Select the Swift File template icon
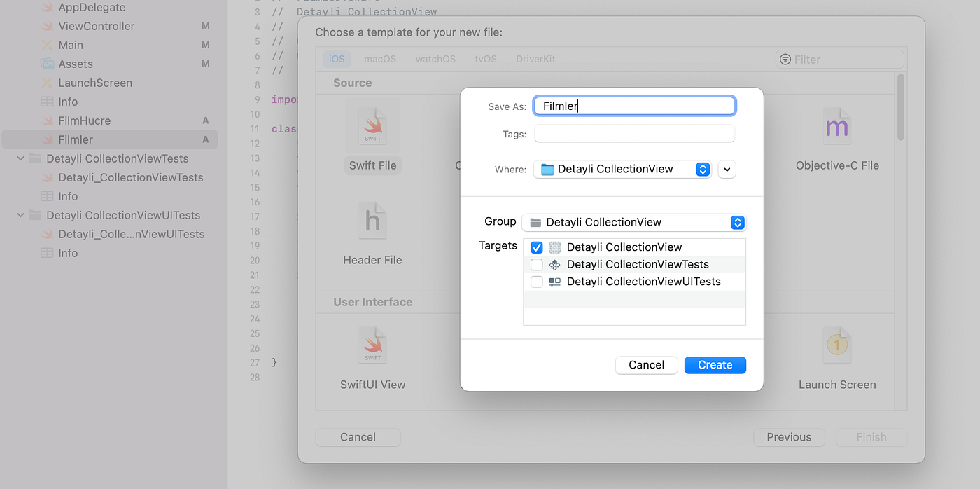Screen dimensions: 980x489 372,126
